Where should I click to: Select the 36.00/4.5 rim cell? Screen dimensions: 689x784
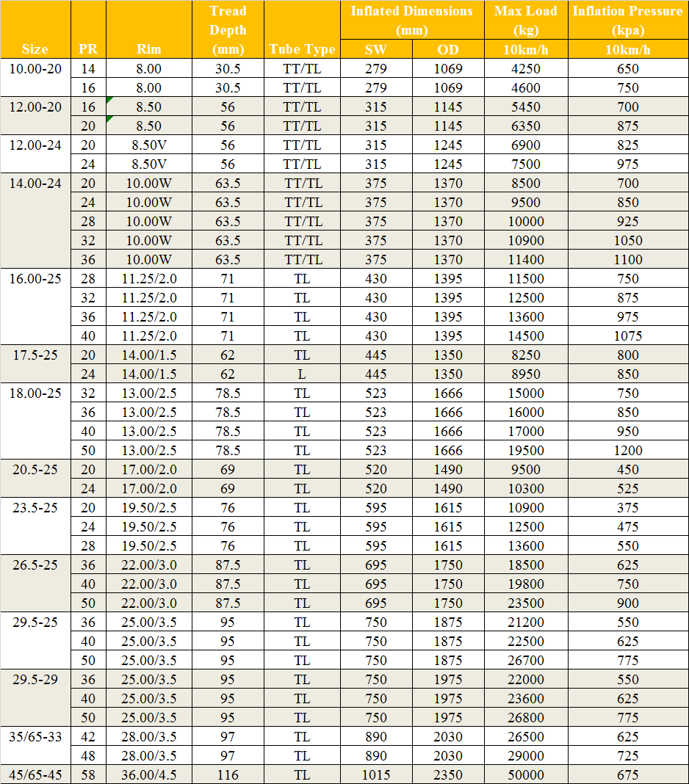tap(148, 774)
